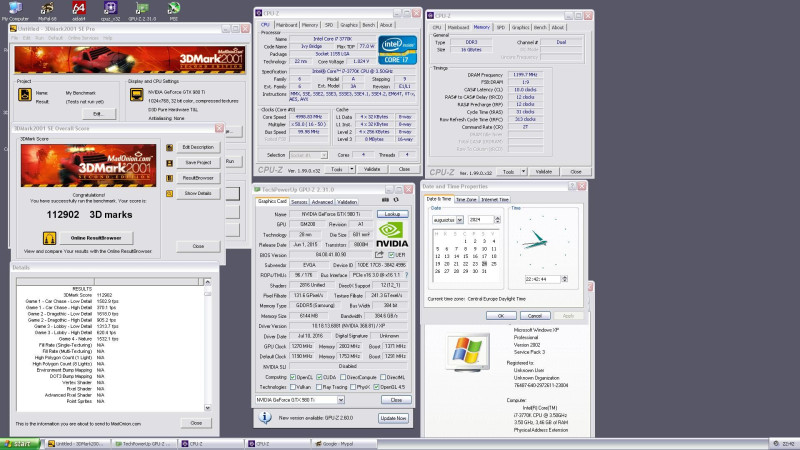Toggle the OpenCL checkbox

pos(293,377)
